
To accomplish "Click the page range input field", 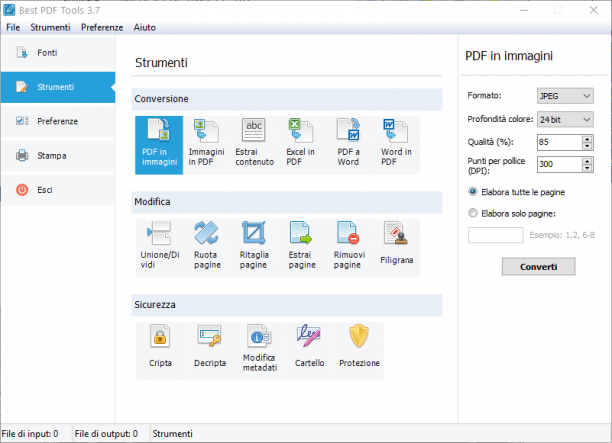I will pyautogui.click(x=495, y=235).
